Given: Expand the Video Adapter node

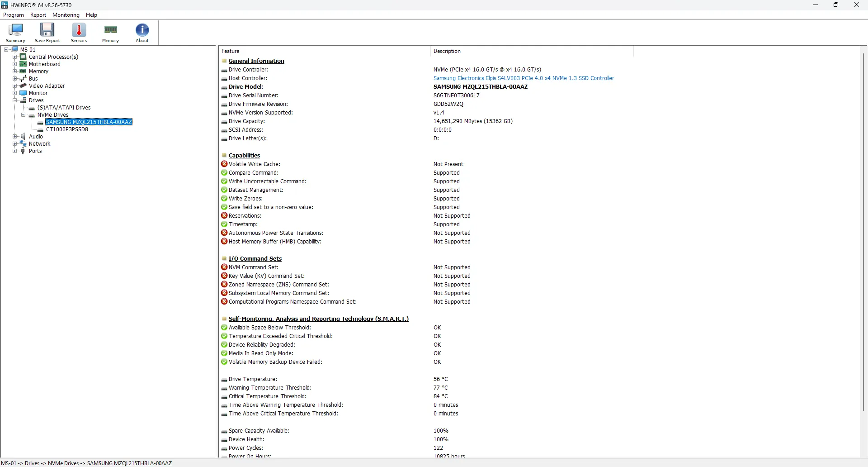Looking at the screenshot, I should coord(14,86).
